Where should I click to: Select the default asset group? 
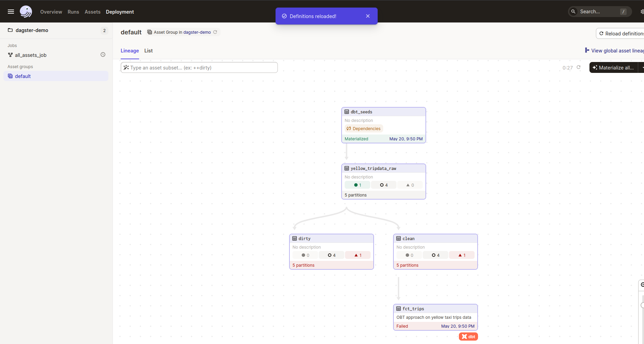tap(56, 76)
